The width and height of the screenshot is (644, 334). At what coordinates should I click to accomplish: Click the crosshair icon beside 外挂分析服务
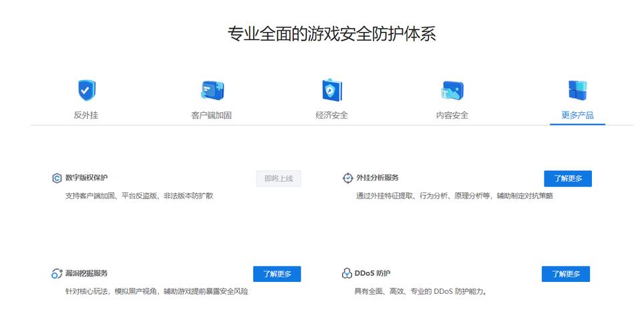pyautogui.click(x=347, y=178)
